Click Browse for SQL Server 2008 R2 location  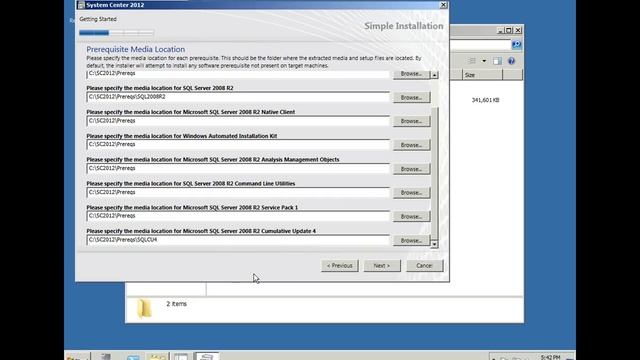pyautogui.click(x=411, y=98)
